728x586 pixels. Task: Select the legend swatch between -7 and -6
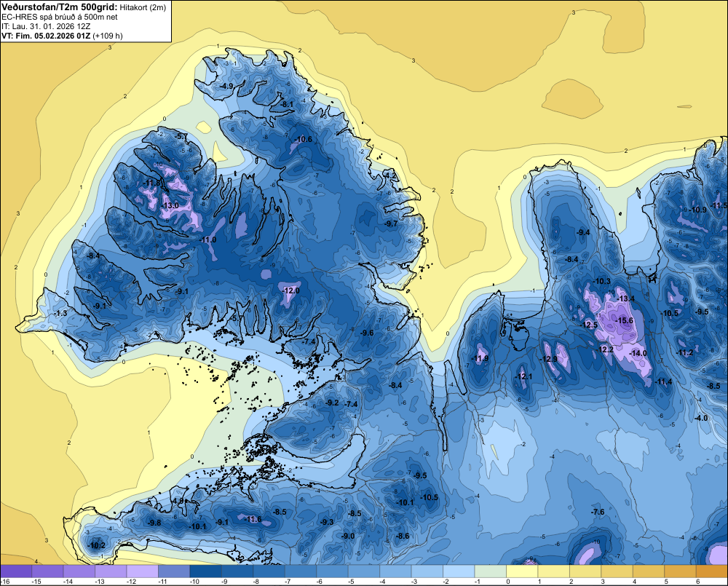click(301, 571)
